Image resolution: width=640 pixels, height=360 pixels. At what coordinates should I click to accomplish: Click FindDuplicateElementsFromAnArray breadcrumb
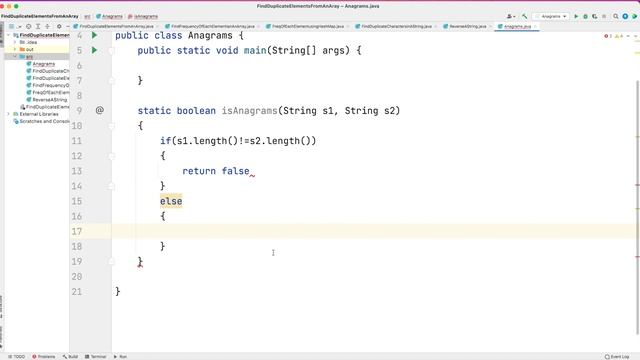(x=40, y=16)
